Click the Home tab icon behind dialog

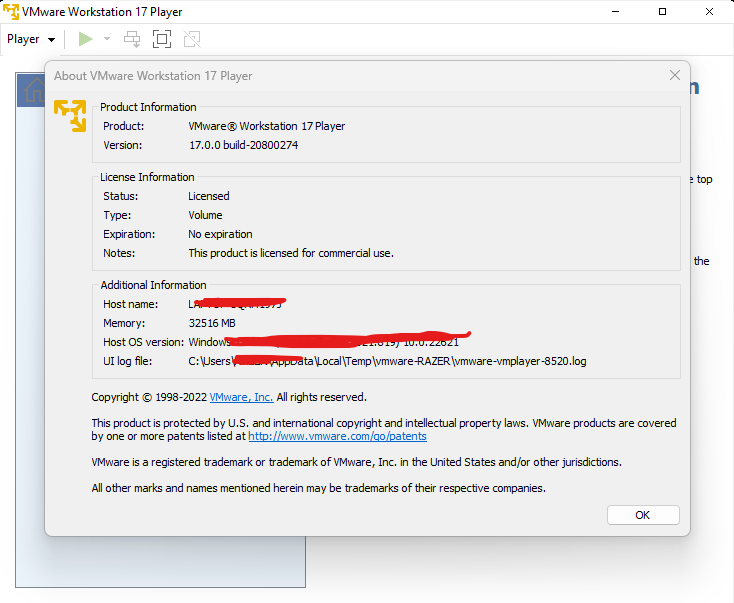(34, 90)
